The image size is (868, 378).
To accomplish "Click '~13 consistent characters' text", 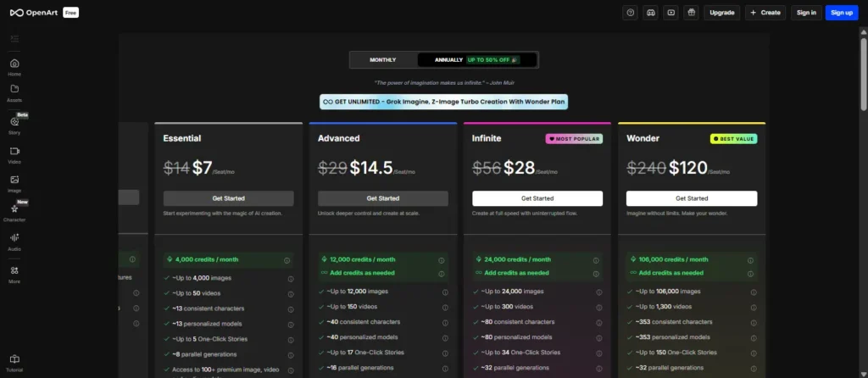I will (x=208, y=309).
